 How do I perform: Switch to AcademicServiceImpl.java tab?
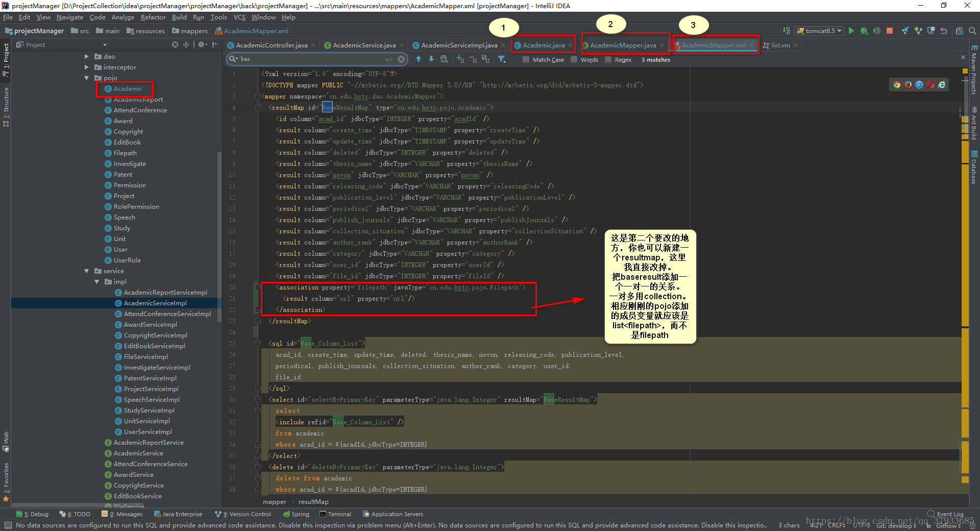point(459,45)
